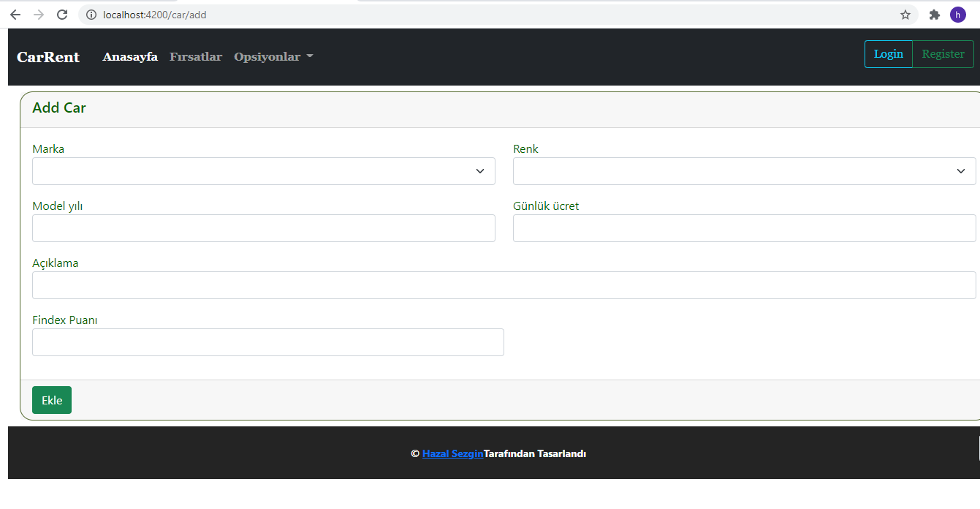Click the Açıklama label
The height and width of the screenshot is (509, 980).
[56, 263]
